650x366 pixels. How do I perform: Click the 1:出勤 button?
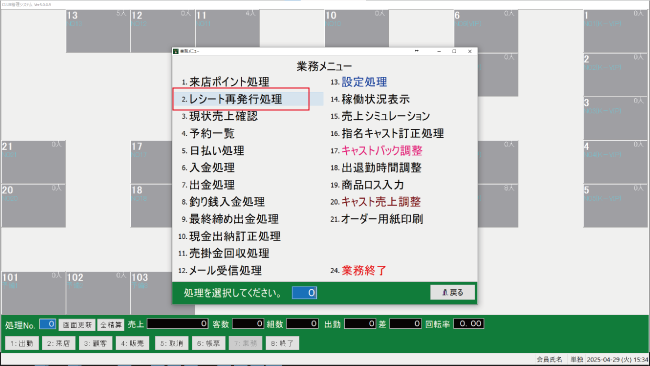22,343
